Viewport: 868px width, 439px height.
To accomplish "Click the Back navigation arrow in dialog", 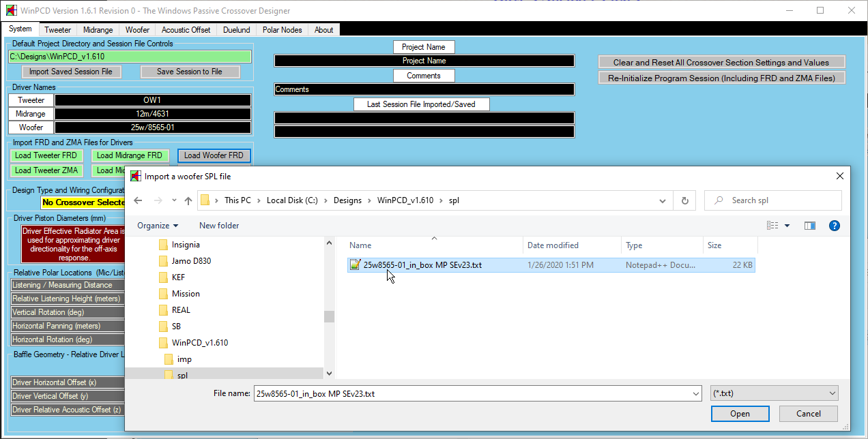I will tap(138, 200).
